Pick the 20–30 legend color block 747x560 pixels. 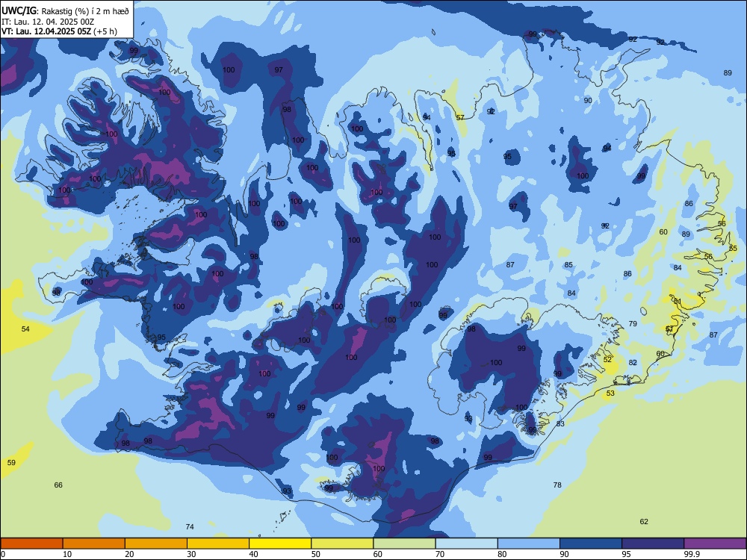[x=156, y=544]
